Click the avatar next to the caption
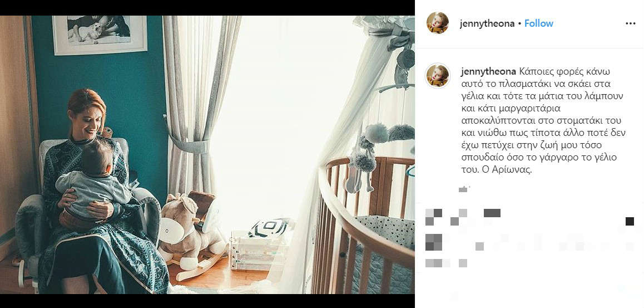This screenshot has width=644, height=308. click(438, 76)
